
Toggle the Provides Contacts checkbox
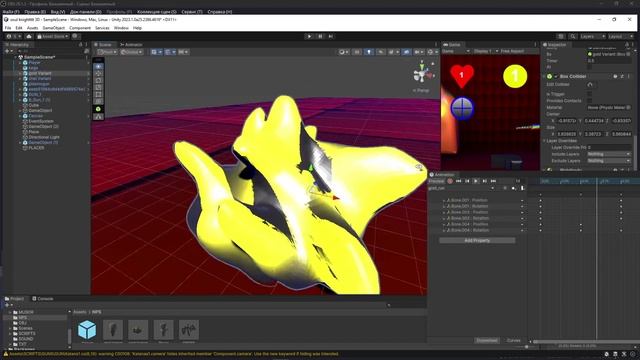point(589,100)
